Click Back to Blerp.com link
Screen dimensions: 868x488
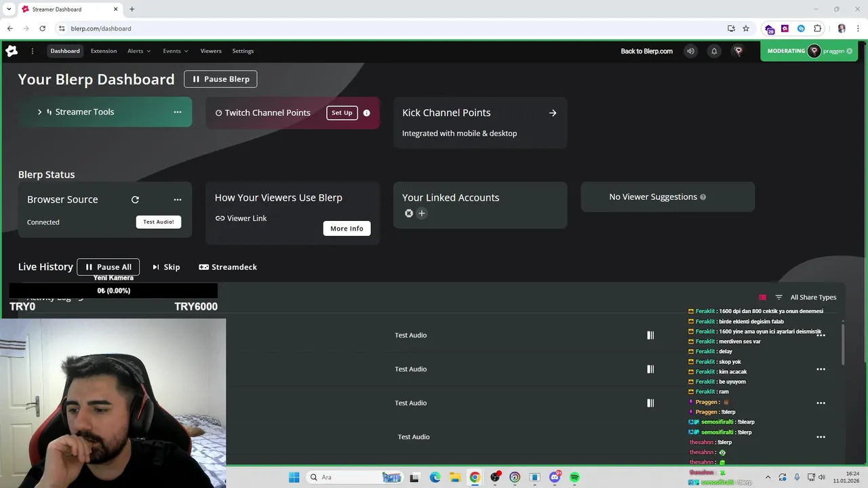coord(647,51)
